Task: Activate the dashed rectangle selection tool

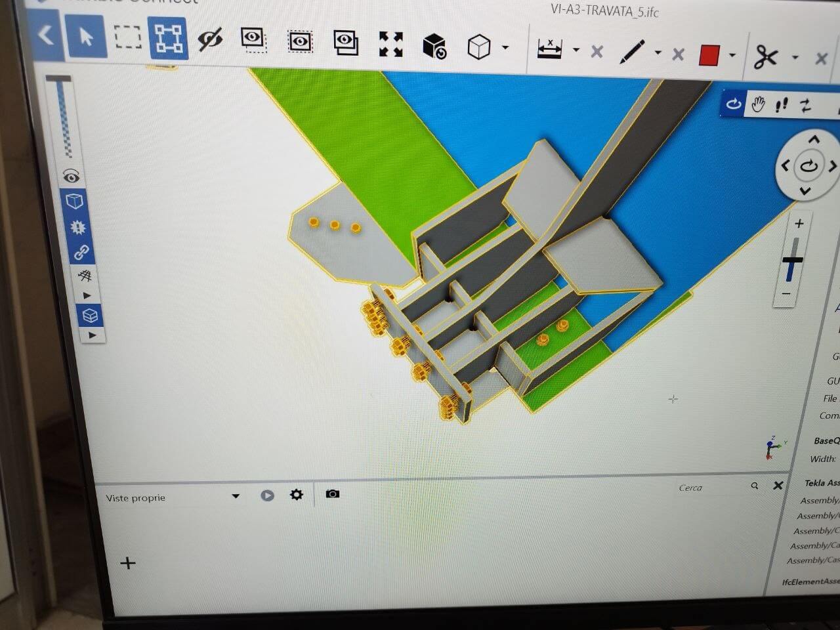Action: click(127, 37)
